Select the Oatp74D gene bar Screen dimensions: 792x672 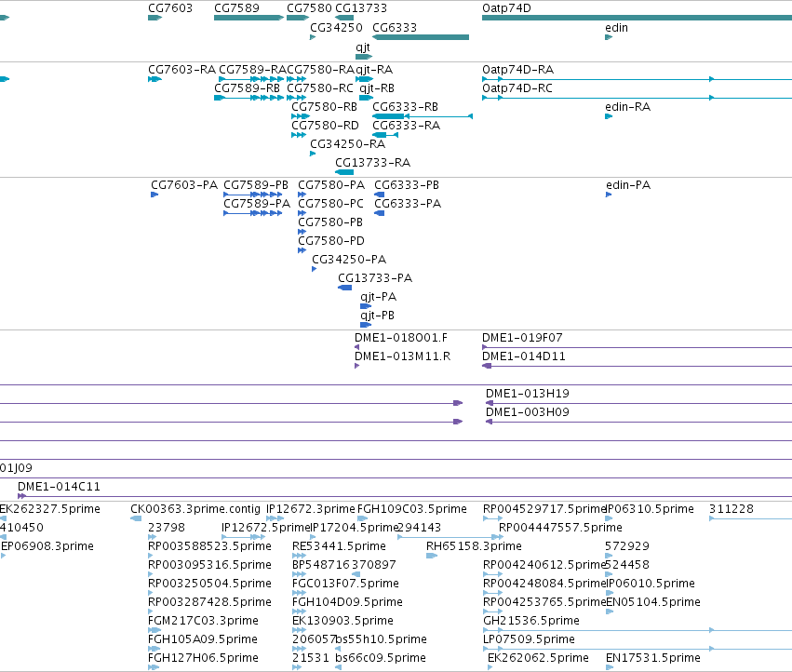click(x=637, y=18)
